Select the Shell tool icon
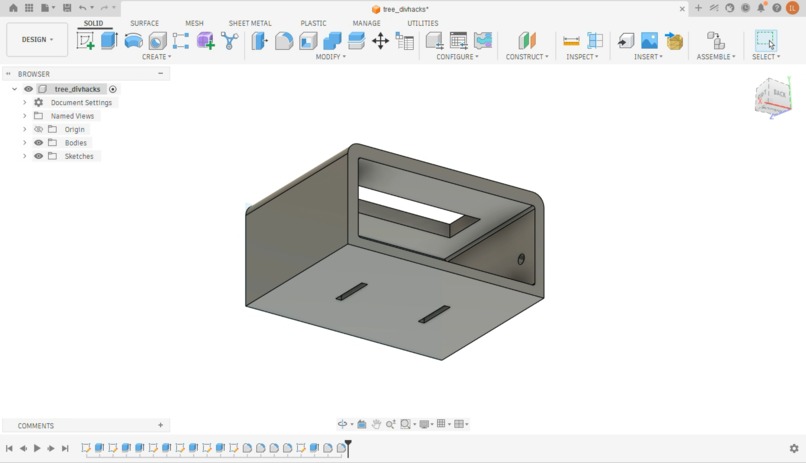Image resolution: width=806 pixels, height=463 pixels. [x=308, y=41]
